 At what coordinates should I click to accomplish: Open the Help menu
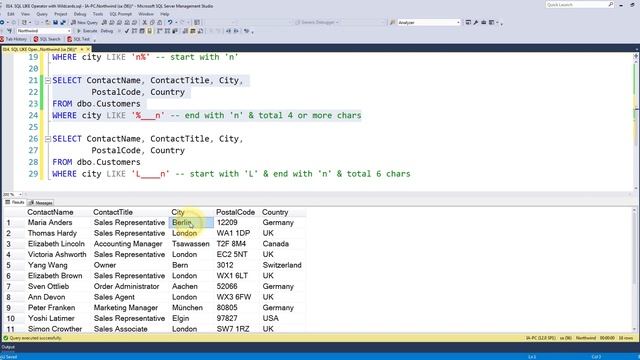(164, 14)
